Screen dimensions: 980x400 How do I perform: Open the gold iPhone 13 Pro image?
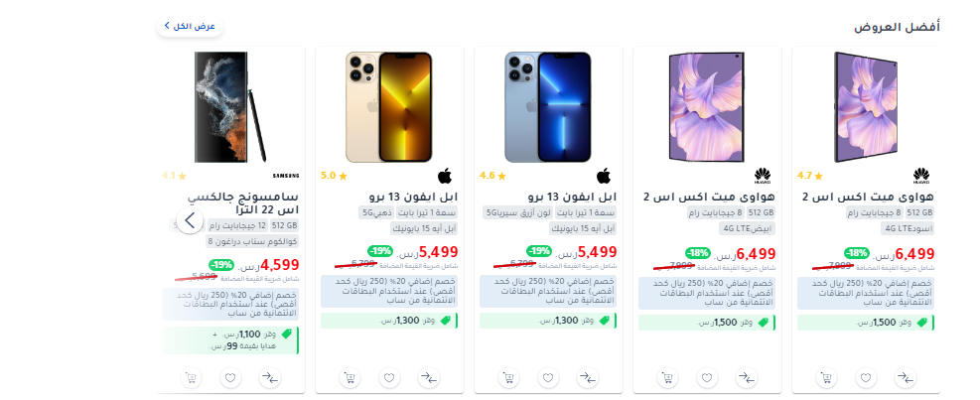(389, 107)
